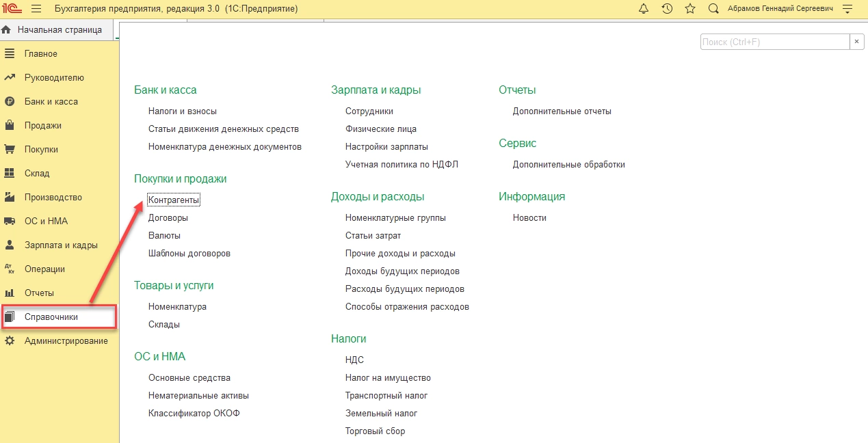This screenshot has width=868, height=443.
Task: Open the Склады link
Action: [x=164, y=325]
